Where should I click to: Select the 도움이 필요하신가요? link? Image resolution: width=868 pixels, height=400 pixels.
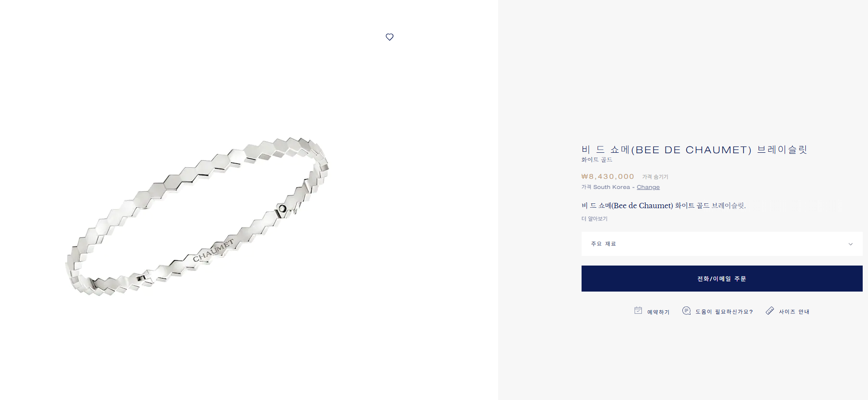(x=724, y=312)
